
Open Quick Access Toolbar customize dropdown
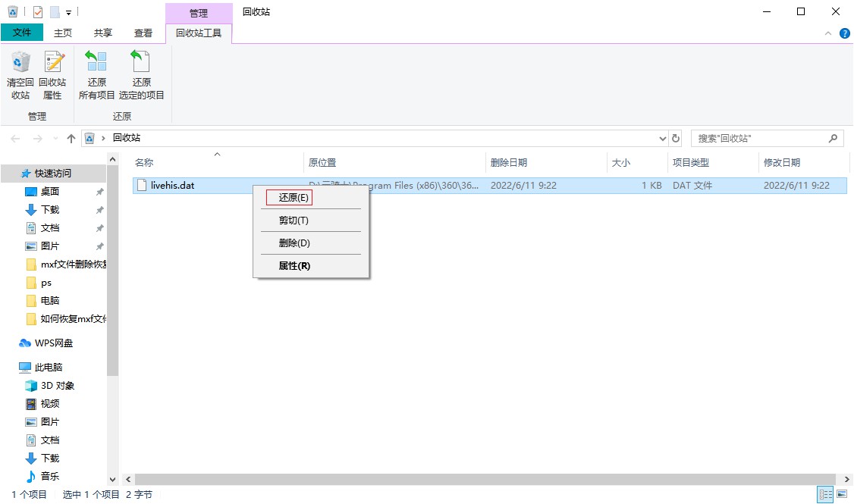click(x=68, y=12)
